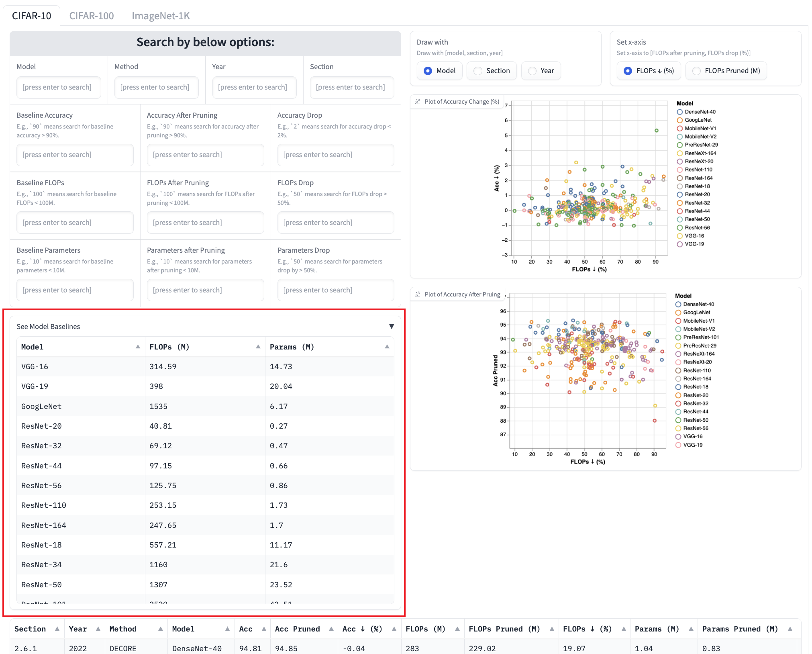Click the DenseNet-40 cell in results table
Viewport: 812px width, 654px height.
tap(201, 648)
